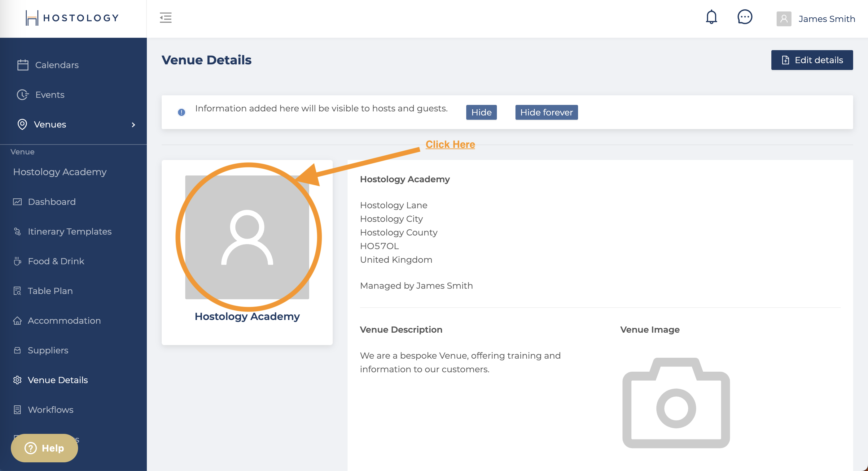Click the Calendars calendar icon
868x471 pixels.
coord(23,65)
